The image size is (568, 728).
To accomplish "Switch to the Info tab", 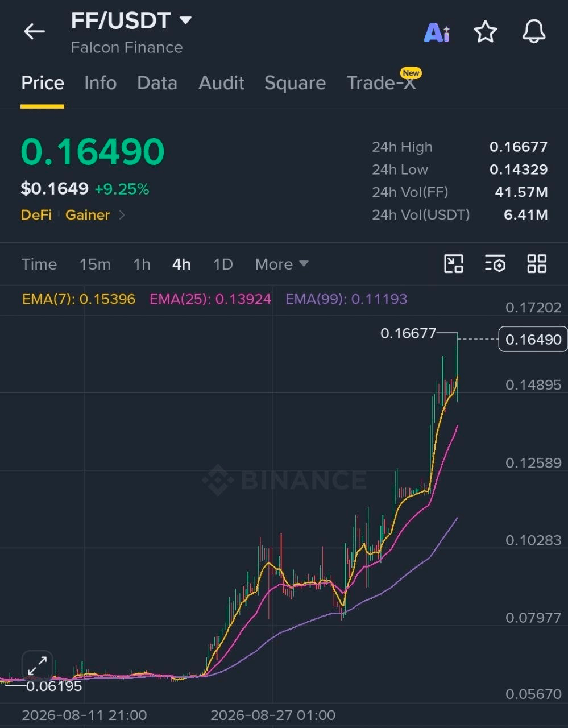I will point(100,83).
